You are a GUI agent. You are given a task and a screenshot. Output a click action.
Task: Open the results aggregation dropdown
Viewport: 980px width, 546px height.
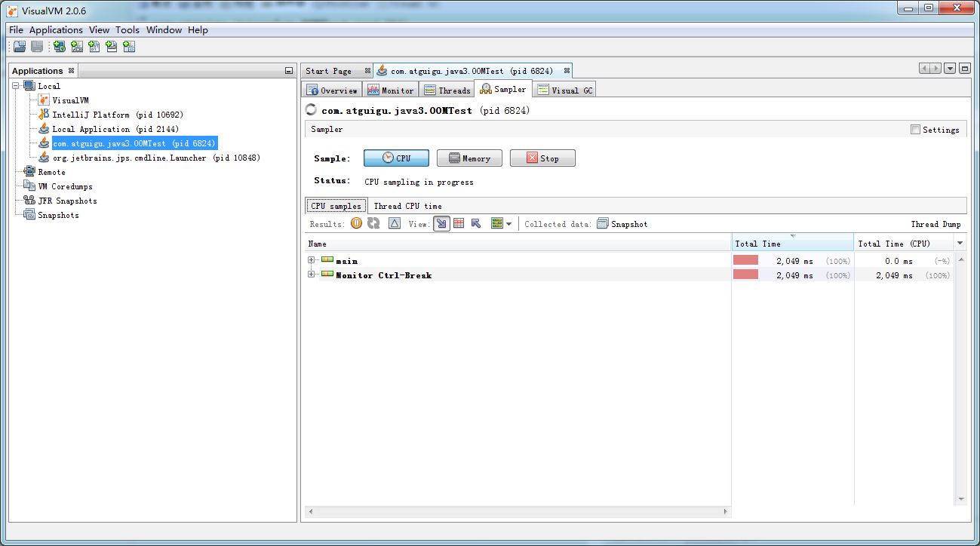click(501, 224)
